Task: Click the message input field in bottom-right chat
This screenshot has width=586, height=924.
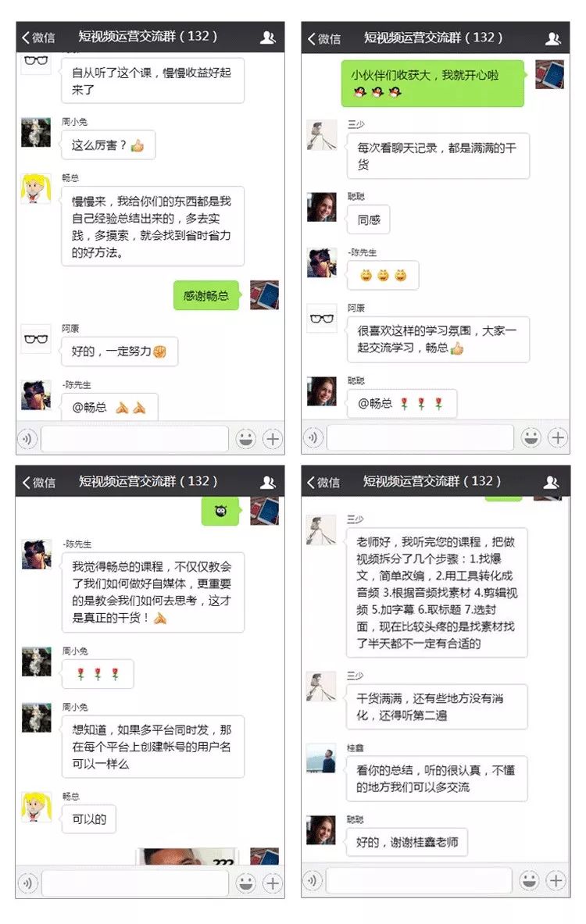Action: click(419, 881)
